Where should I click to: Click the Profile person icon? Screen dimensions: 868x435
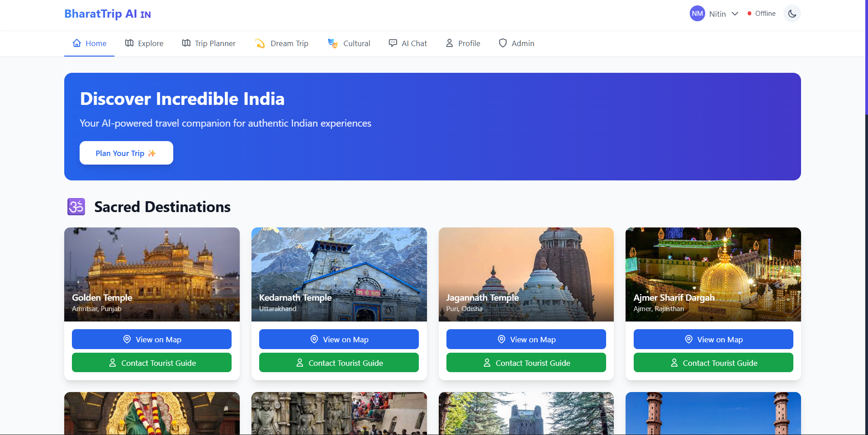point(449,43)
